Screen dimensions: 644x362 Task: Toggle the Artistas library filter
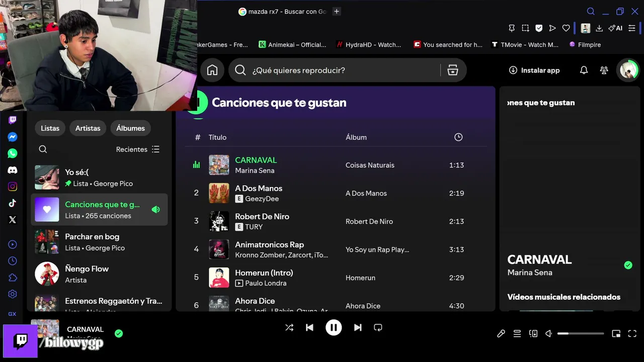pyautogui.click(x=88, y=128)
